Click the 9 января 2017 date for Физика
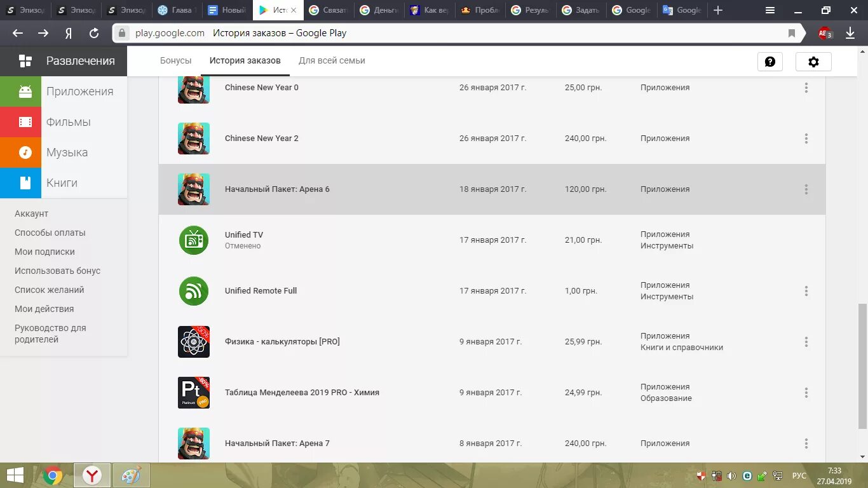This screenshot has height=488, width=868. pyautogui.click(x=491, y=342)
